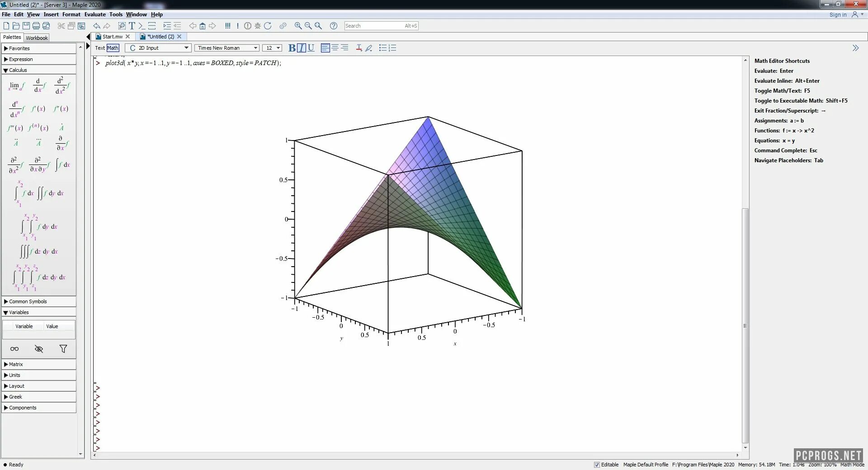Collapse the Calculus palette
Screen dimensions: 868x470
(x=39, y=70)
